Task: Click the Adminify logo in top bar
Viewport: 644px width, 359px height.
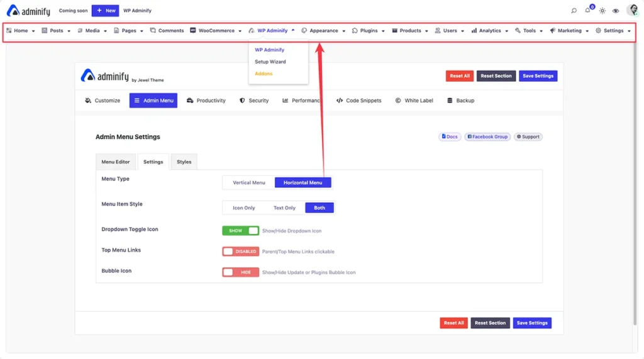Action: pos(28,11)
